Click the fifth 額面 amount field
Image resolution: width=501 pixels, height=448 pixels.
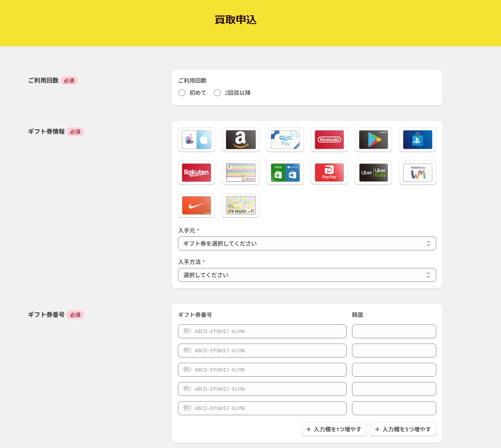[394, 408]
